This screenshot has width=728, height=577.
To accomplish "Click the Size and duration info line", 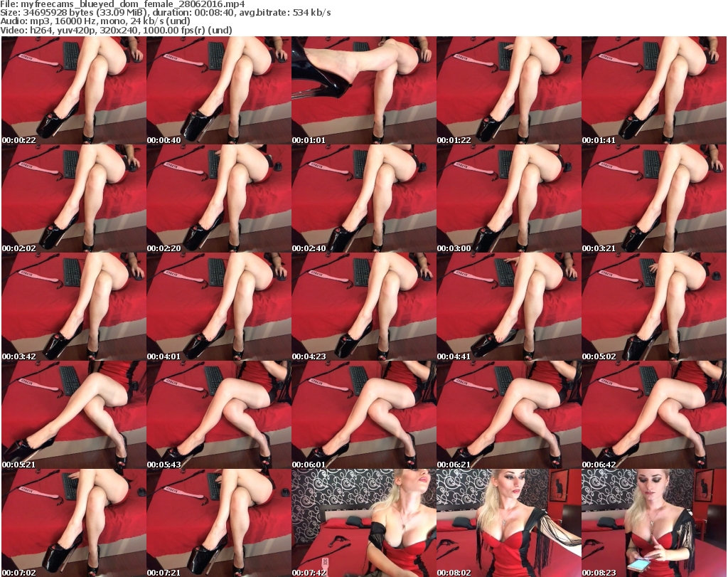I will [x=165, y=13].
